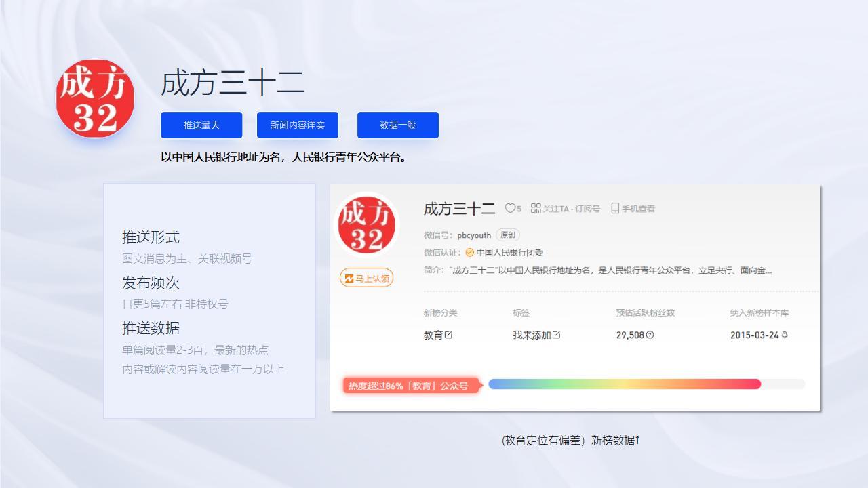Click the heart like icon beside 5
The height and width of the screenshot is (488, 868).
click(510, 208)
